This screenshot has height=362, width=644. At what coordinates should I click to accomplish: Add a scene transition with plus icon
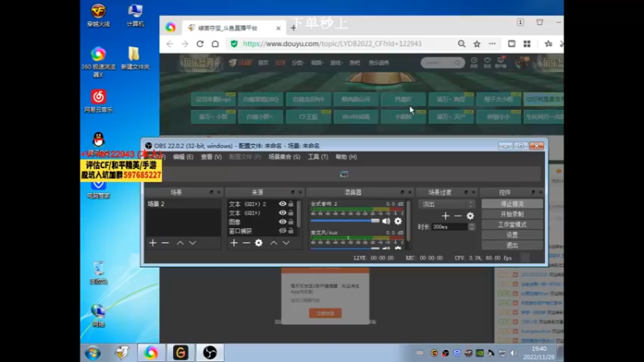click(446, 216)
